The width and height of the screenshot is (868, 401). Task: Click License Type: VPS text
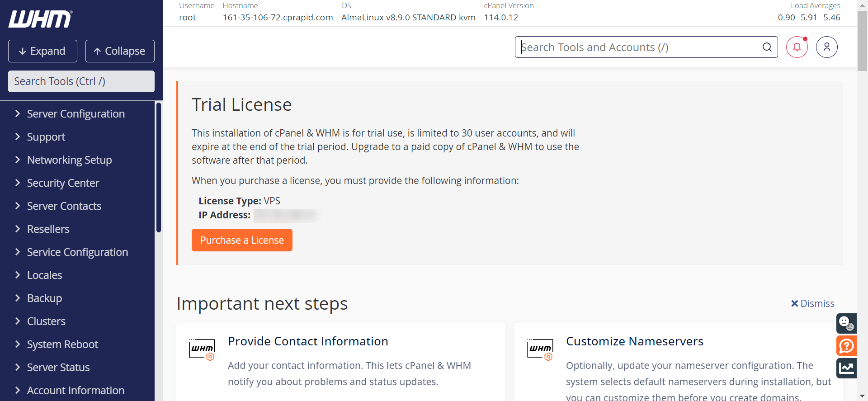tap(239, 201)
